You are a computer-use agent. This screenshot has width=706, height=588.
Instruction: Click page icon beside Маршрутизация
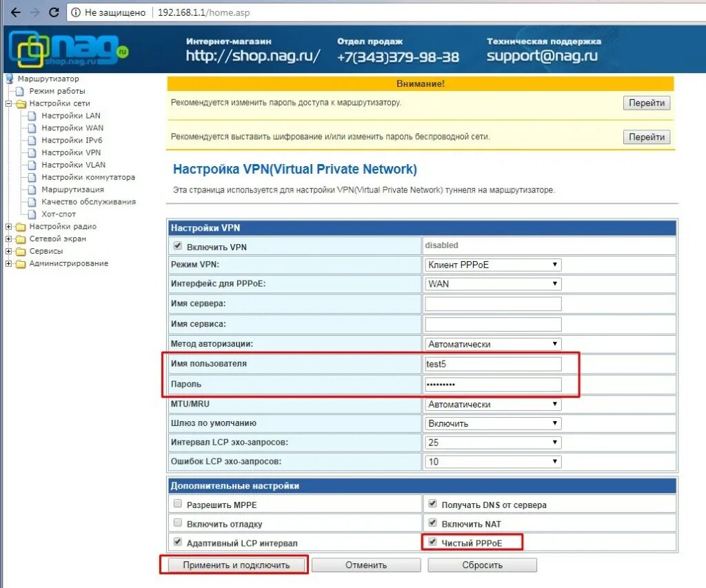32,190
